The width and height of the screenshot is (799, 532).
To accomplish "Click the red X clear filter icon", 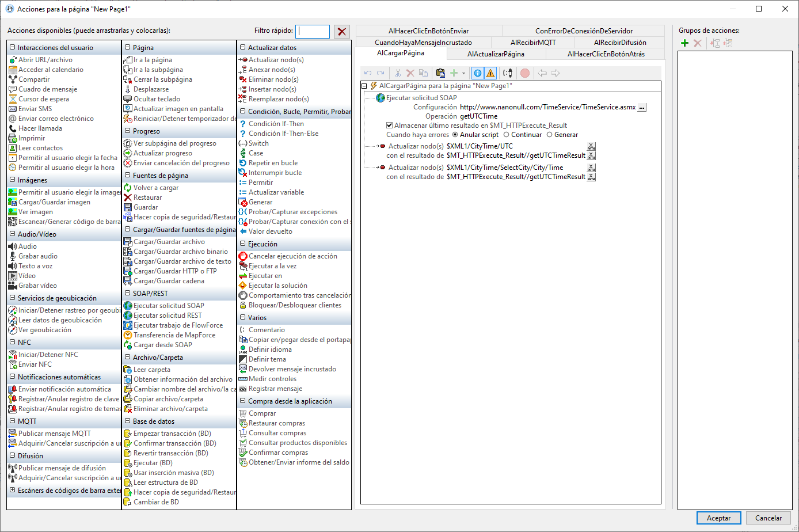I will point(342,32).
